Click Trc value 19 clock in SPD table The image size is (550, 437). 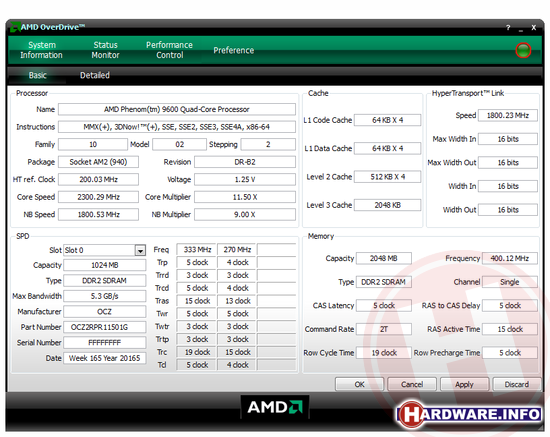[x=197, y=352]
